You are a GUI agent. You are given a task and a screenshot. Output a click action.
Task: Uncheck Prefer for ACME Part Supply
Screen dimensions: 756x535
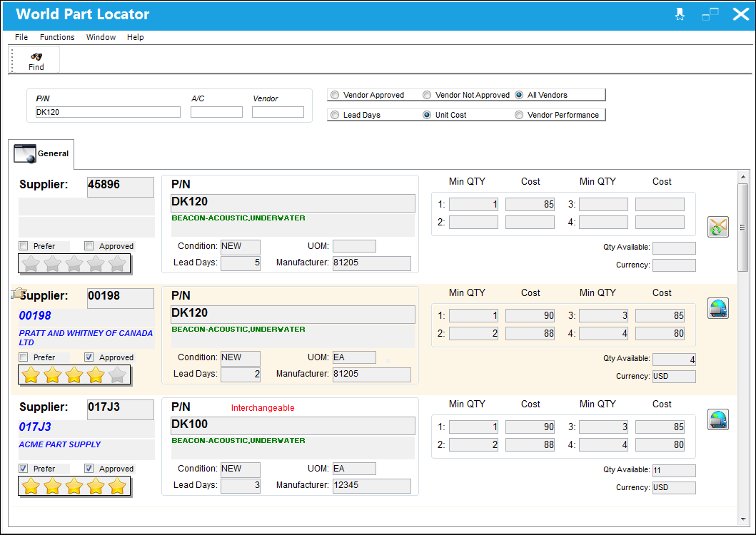pyautogui.click(x=23, y=469)
